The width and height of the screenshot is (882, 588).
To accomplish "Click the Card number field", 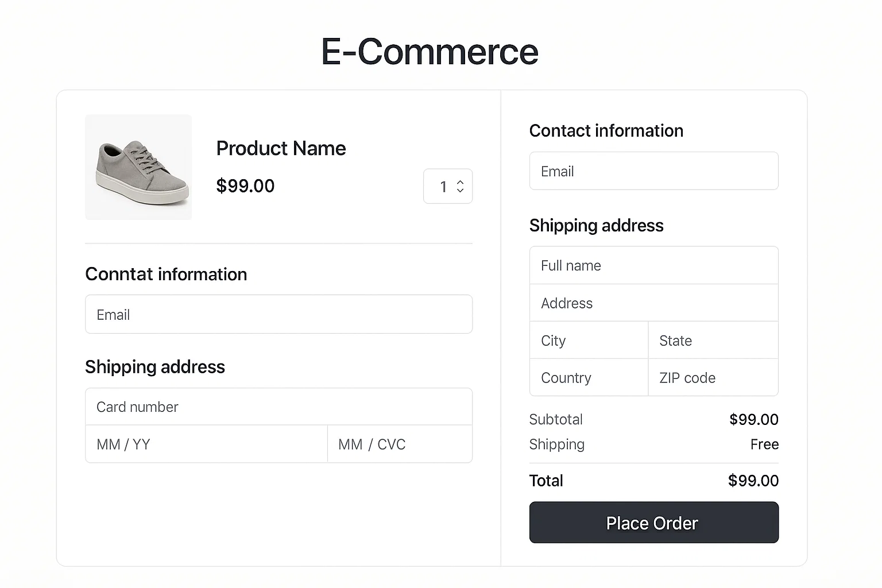I will (278, 407).
